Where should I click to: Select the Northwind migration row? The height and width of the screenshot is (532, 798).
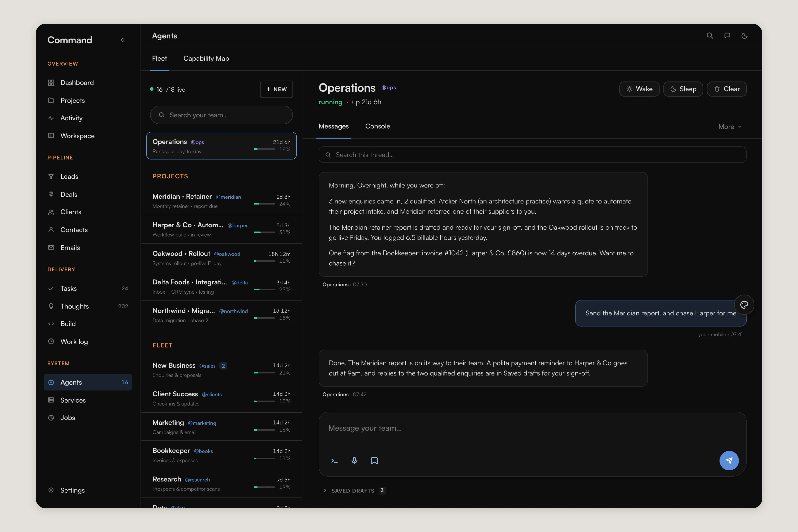tap(222, 315)
